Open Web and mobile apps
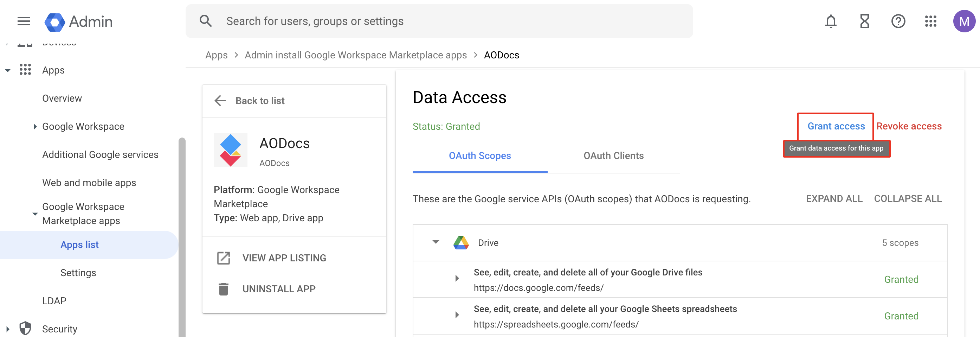 [89, 183]
